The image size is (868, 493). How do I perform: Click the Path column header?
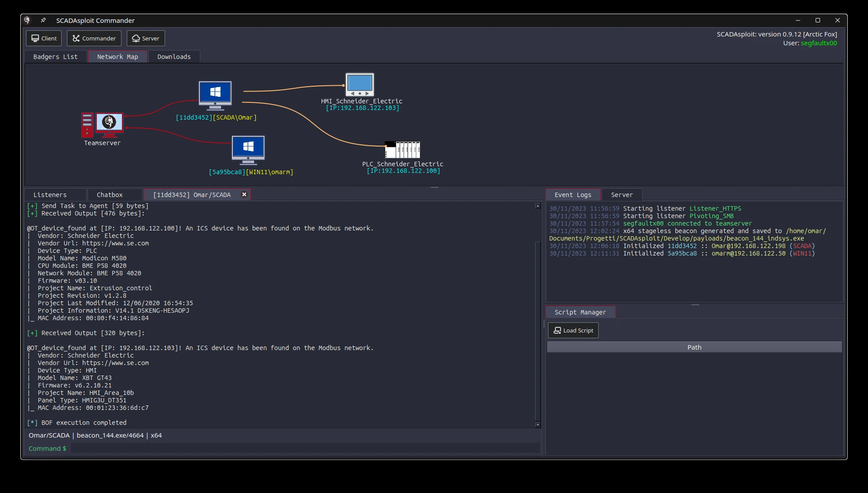(x=694, y=347)
